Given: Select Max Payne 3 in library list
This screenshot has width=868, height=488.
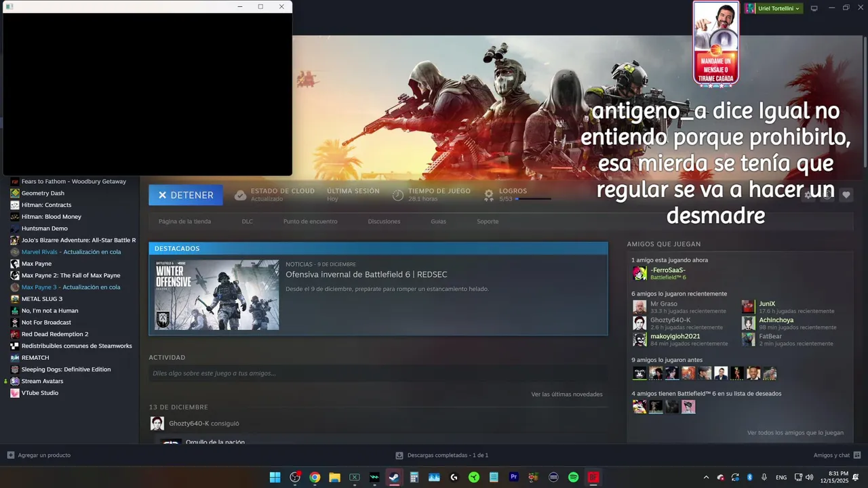Looking at the screenshot, I should click(70, 287).
